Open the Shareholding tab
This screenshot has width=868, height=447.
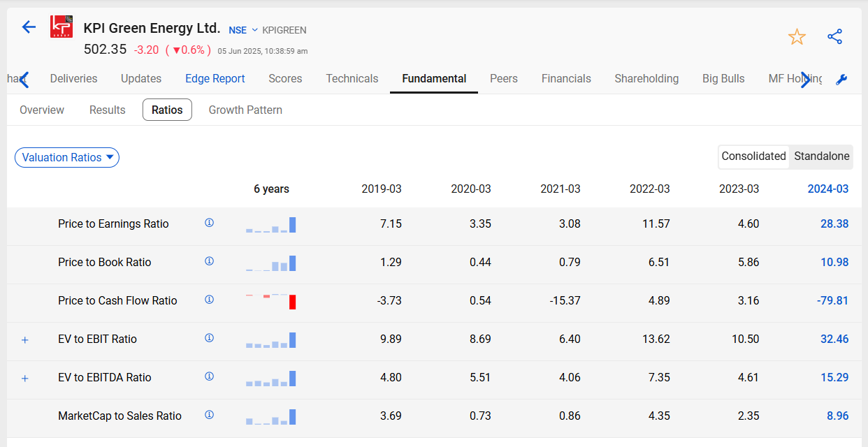tap(646, 79)
